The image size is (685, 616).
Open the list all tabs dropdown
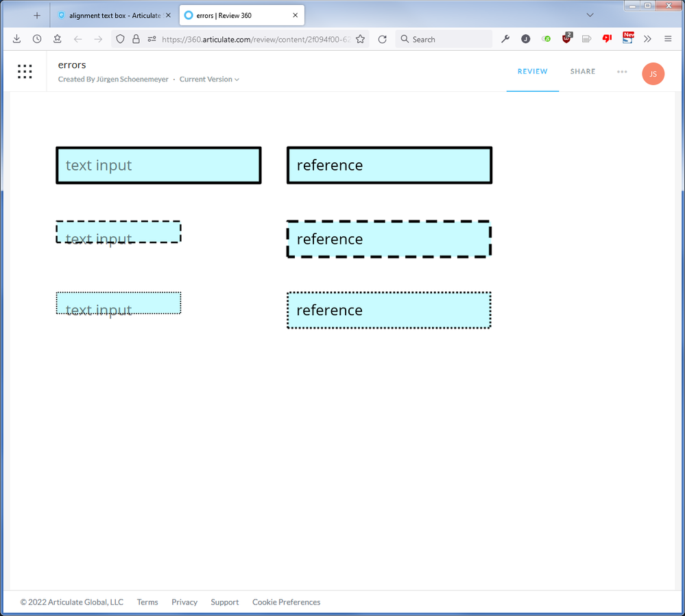(590, 15)
